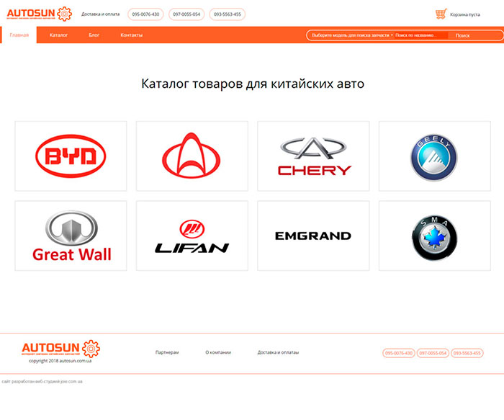Open Доставка и оплаты footer link
The image size is (504, 420).
tap(278, 352)
